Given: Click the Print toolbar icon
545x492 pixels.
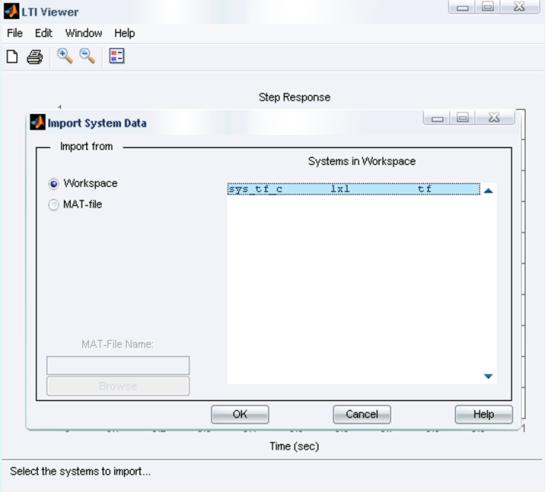Looking at the screenshot, I should pyautogui.click(x=35, y=57).
